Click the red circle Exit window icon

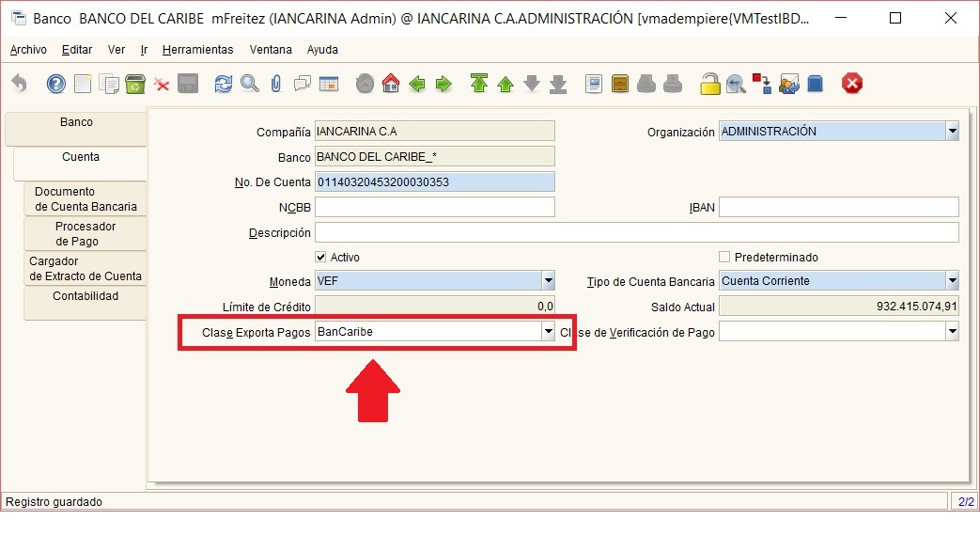coord(851,83)
